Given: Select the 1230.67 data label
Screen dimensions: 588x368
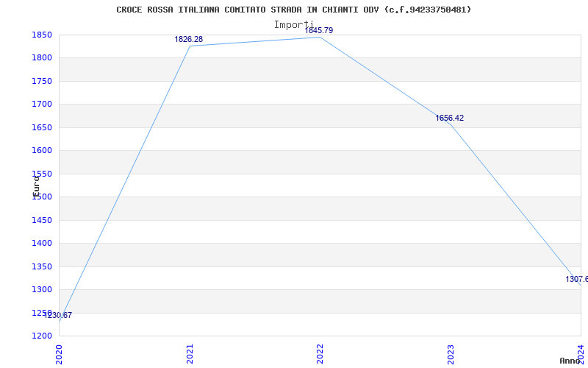Looking at the screenshot, I should pyautogui.click(x=58, y=316).
